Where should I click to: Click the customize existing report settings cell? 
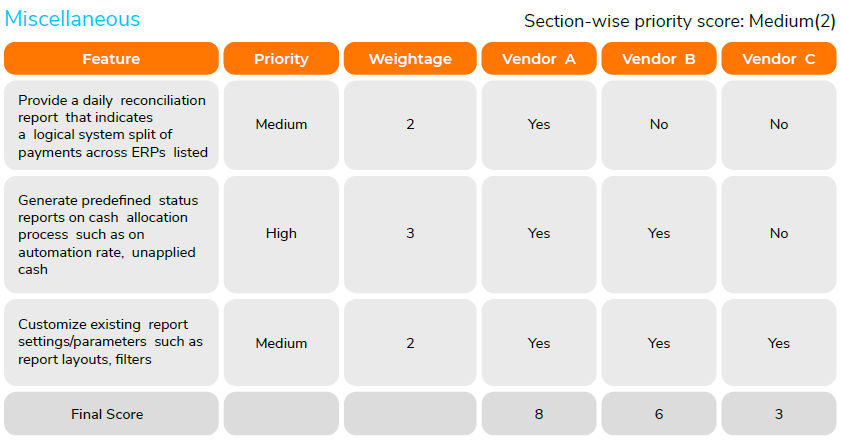pos(111,343)
